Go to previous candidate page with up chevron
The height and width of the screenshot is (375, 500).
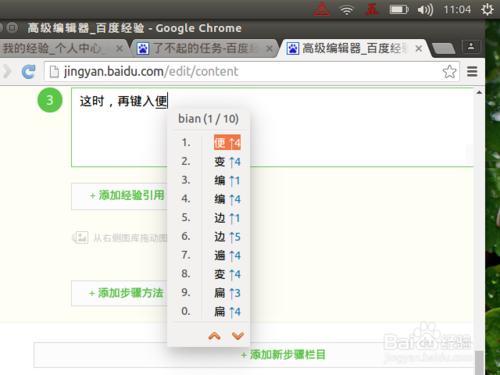click(214, 336)
